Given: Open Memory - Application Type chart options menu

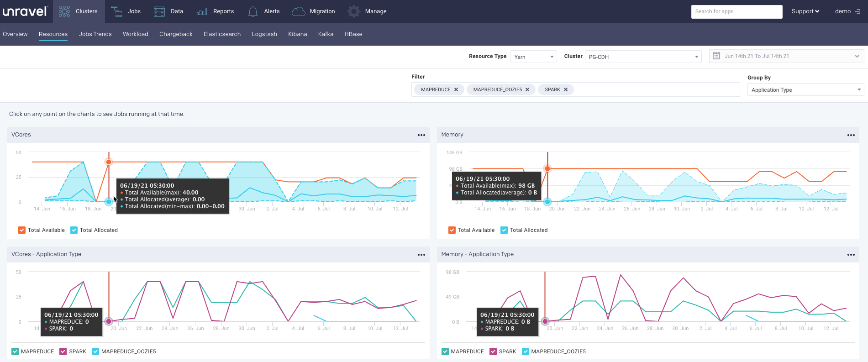Looking at the screenshot, I should 851,255.
